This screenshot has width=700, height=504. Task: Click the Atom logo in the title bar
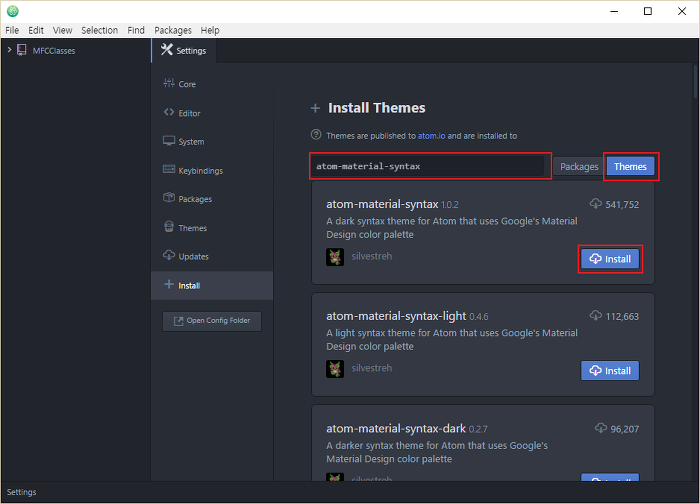(12, 11)
